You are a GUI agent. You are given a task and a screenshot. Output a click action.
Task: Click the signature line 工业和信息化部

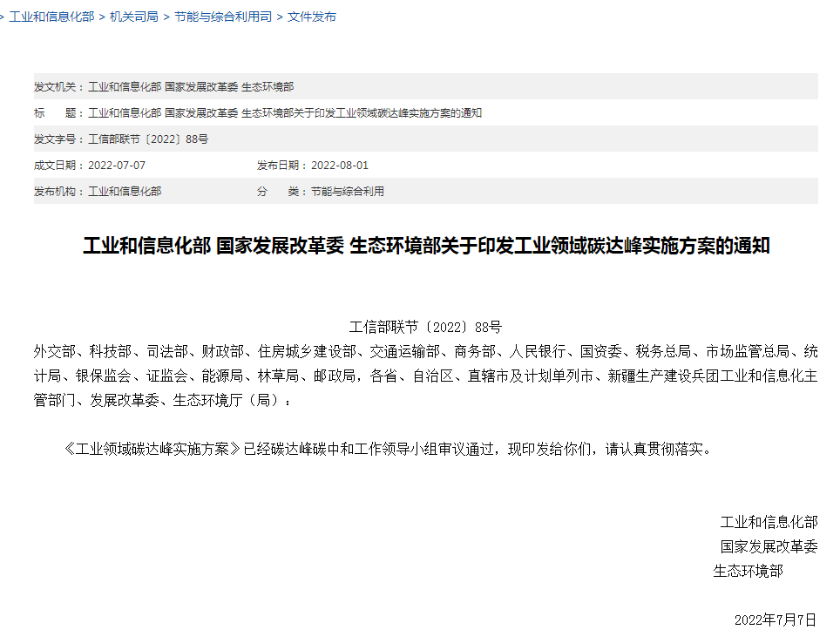click(x=769, y=522)
